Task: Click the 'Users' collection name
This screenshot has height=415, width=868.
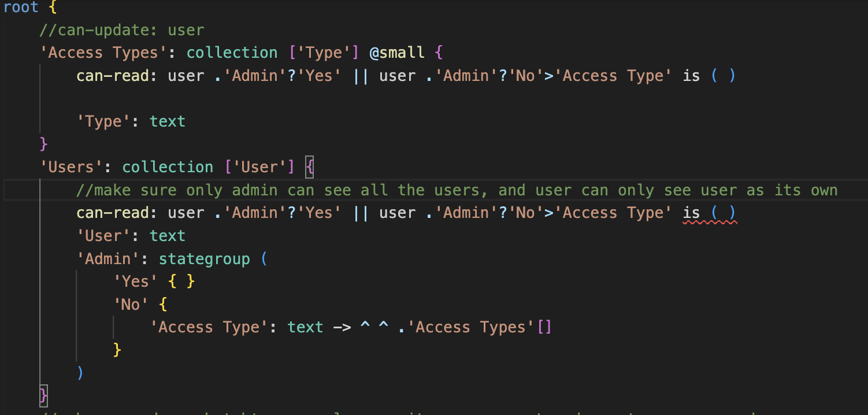Action: click(71, 167)
